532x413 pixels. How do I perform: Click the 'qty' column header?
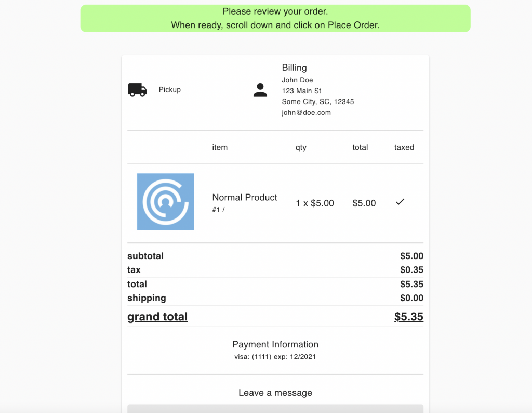[x=301, y=148]
